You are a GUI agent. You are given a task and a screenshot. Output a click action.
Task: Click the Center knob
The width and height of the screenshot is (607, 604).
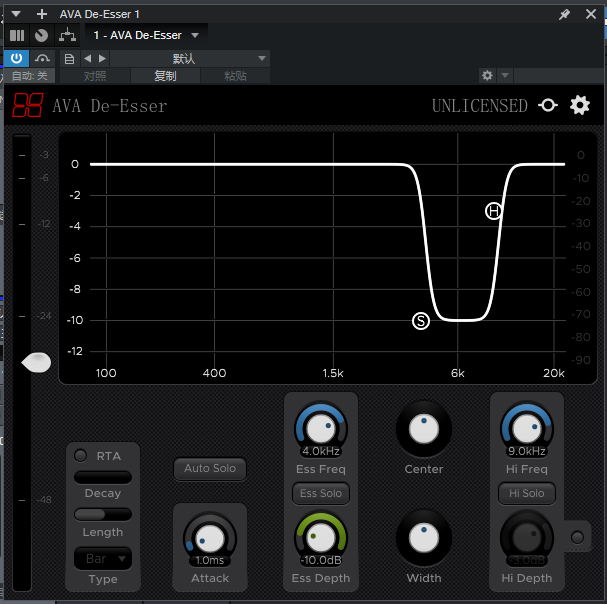424,429
